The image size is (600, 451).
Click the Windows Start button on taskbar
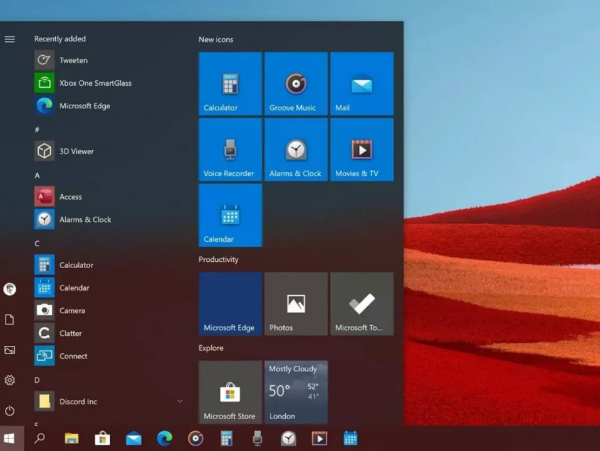click(9, 438)
